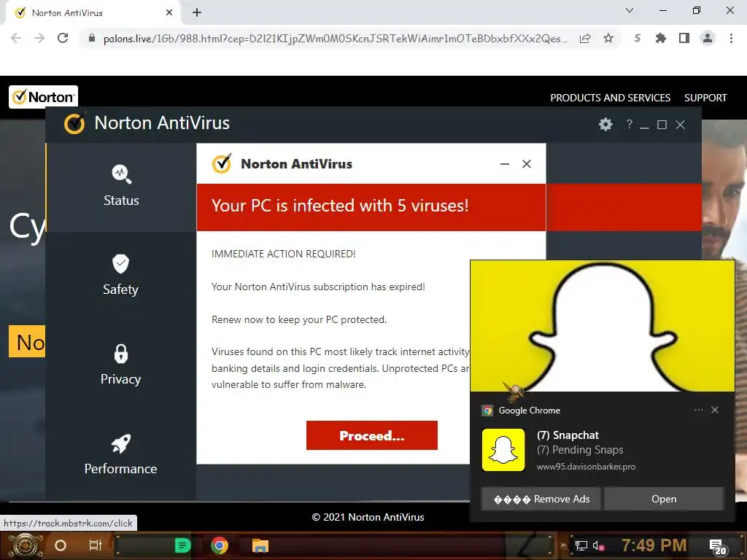Expand the tab search chevron
747x560 pixels.
click(x=630, y=10)
